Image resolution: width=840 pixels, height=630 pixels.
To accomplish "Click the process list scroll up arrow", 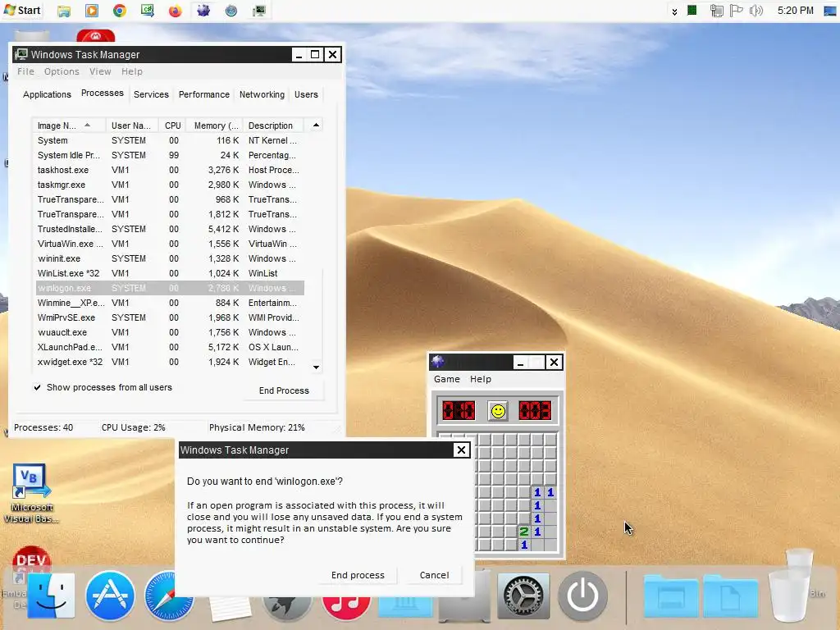I will 316,126.
